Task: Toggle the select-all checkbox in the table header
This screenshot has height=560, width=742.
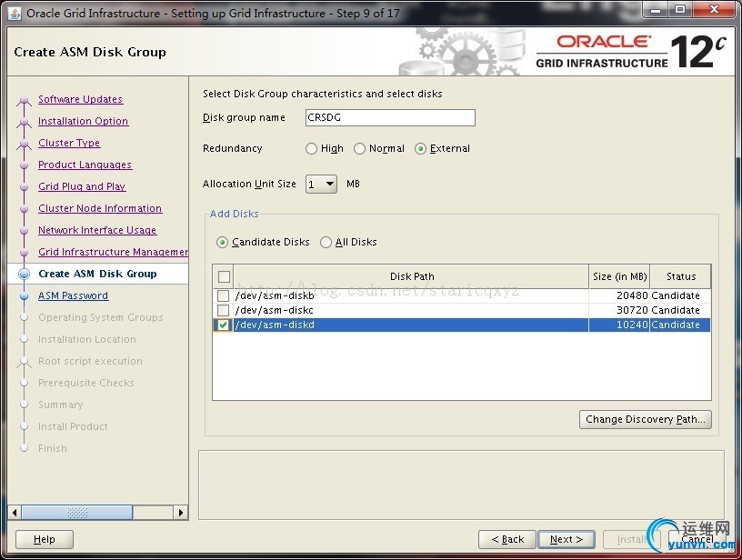Action: coord(224,276)
